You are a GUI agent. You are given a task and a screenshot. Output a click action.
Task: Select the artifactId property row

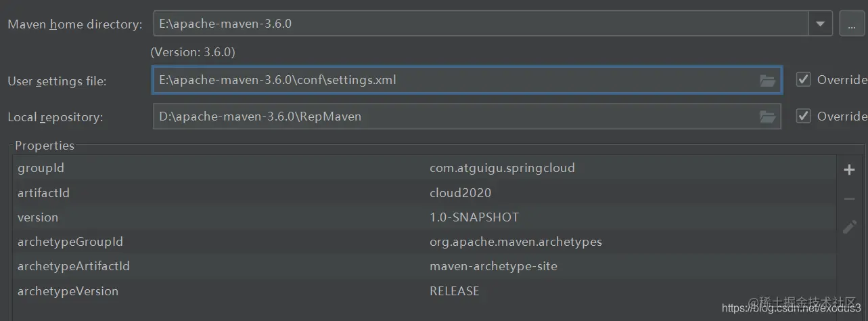424,193
